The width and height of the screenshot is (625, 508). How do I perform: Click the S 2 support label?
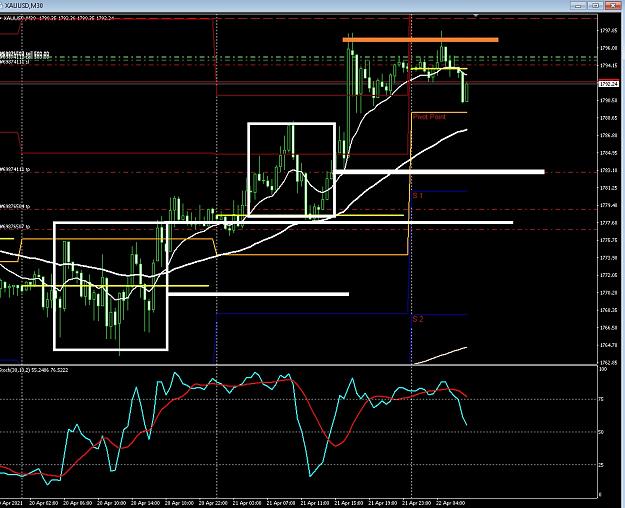click(x=417, y=319)
